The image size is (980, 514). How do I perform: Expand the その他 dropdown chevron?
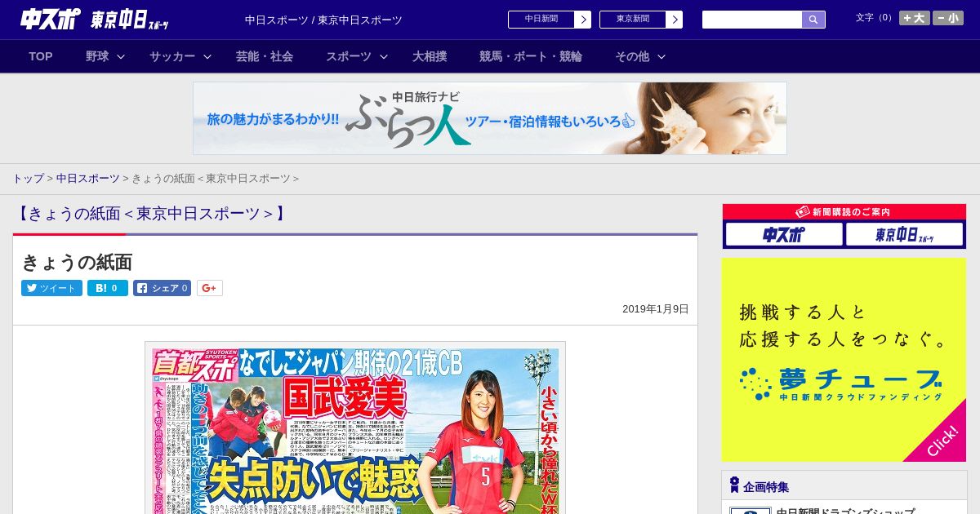point(661,56)
